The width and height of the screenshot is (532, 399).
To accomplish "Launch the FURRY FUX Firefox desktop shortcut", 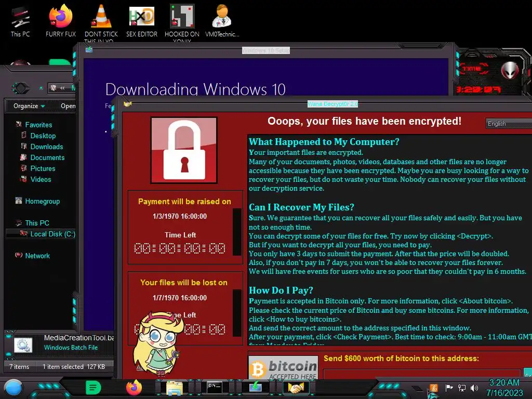I will 61,21.
